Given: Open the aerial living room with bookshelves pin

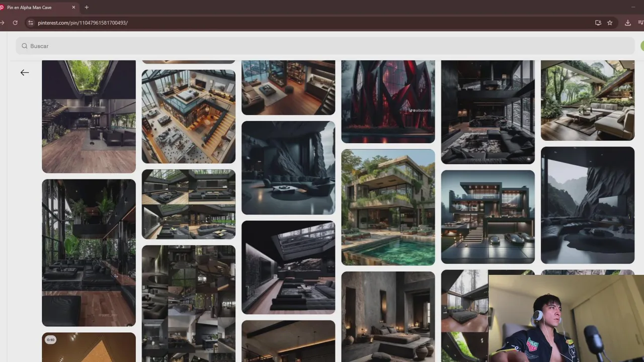Looking at the screenshot, I should point(288,87).
